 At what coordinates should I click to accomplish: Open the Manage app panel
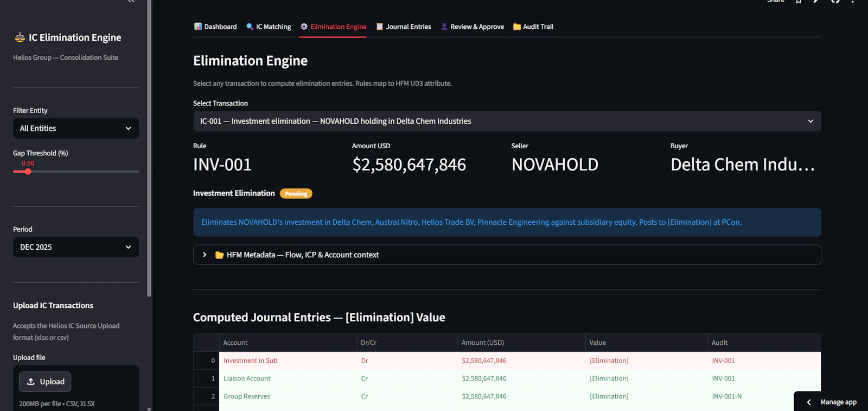[x=831, y=402]
